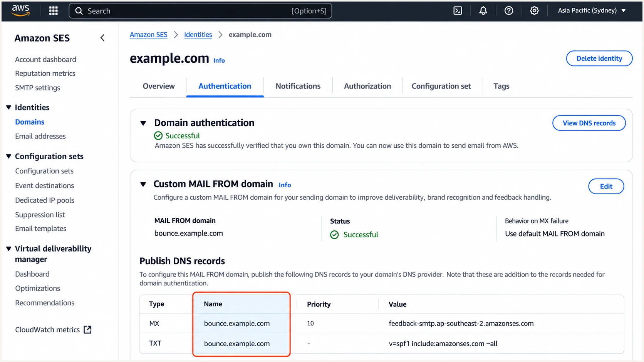
Task: Open Info link beside Custom MAIL FROM domain
Action: (x=285, y=185)
